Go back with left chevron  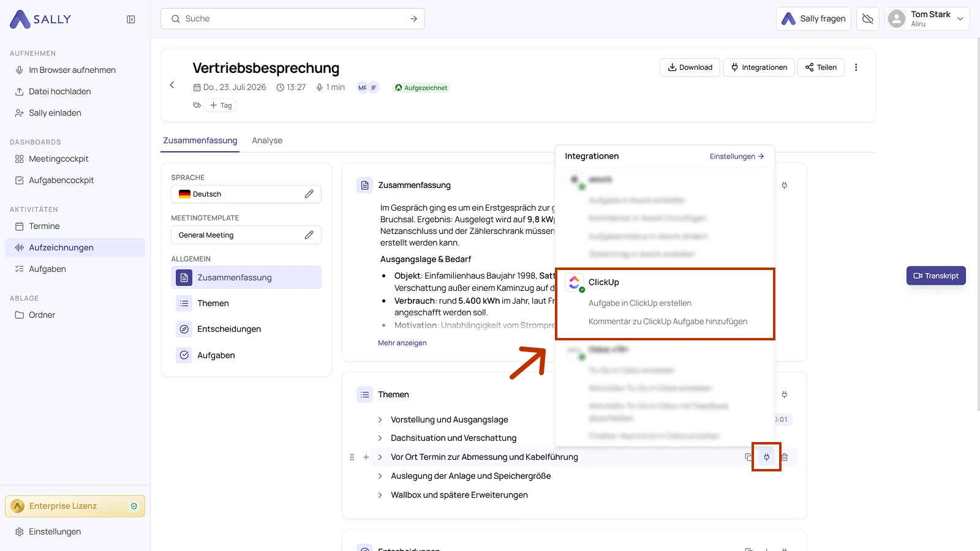point(172,85)
